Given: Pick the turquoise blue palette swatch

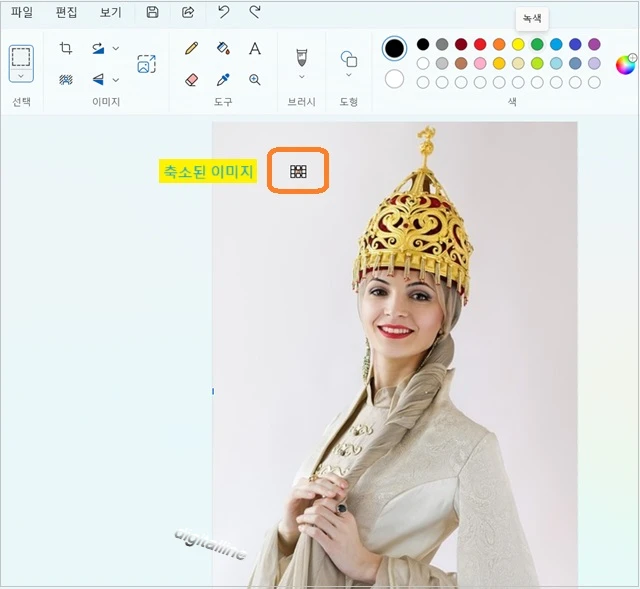Looking at the screenshot, I should tap(556, 44).
